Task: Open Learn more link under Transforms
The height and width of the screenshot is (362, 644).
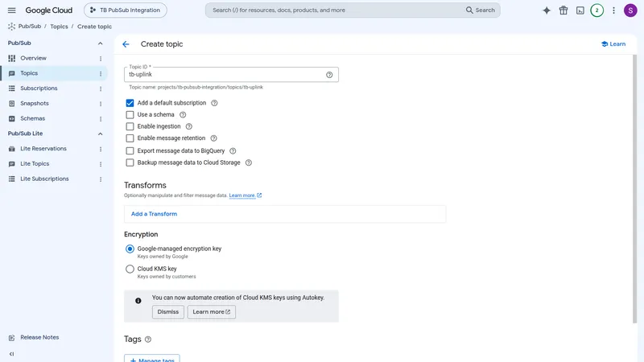Action: 246,195
